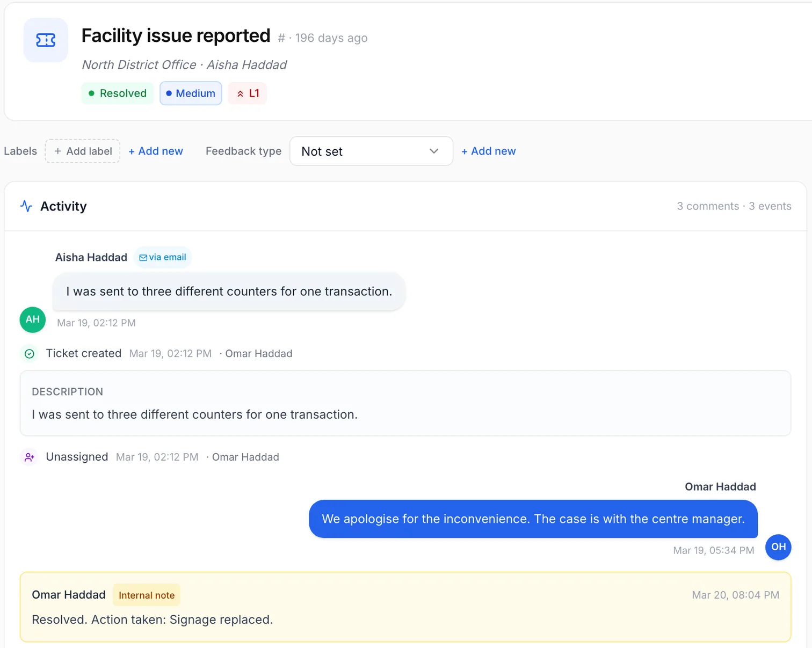Click the Medium priority badge
Image resolution: width=812 pixels, height=648 pixels.
191,93
